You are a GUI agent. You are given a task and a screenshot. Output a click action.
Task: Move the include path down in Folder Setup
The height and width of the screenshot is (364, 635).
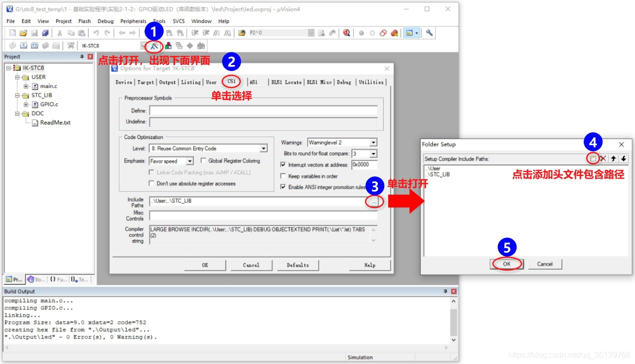pyautogui.click(x=623, y=158)
